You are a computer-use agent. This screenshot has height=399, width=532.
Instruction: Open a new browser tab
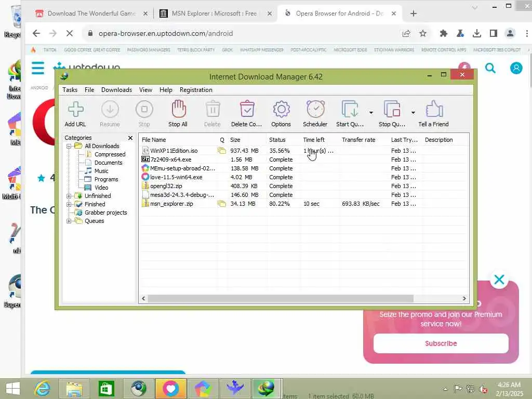click(x=413, y=14)
